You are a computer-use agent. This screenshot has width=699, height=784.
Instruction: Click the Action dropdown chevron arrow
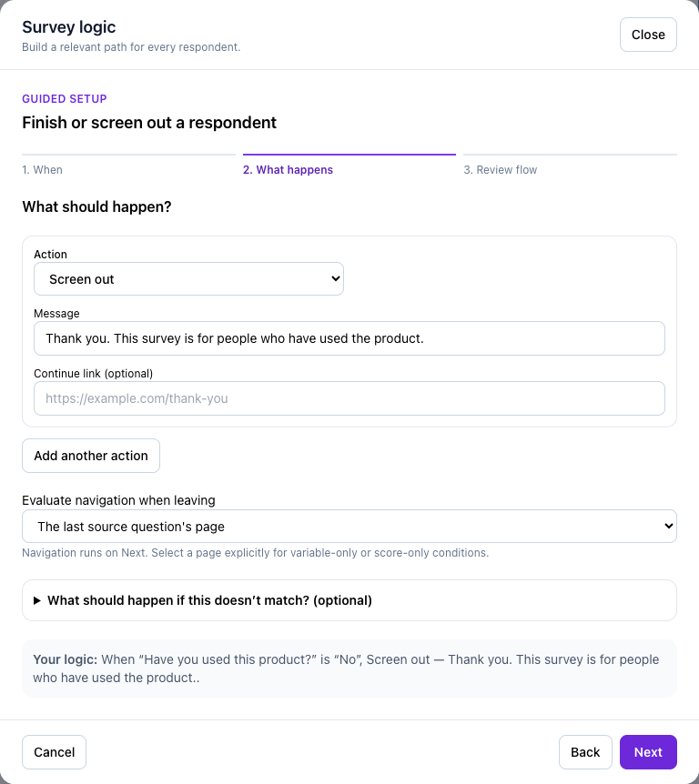pyautogui.click(x=335, y=278)
